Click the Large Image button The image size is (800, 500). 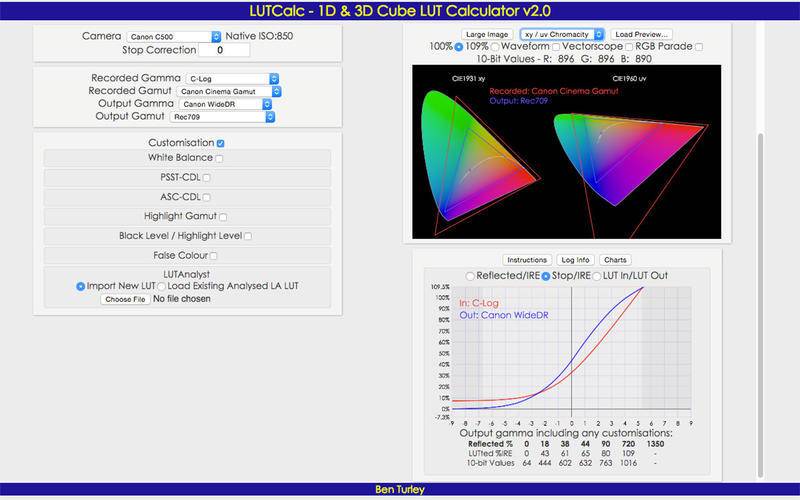click(487, 34)
